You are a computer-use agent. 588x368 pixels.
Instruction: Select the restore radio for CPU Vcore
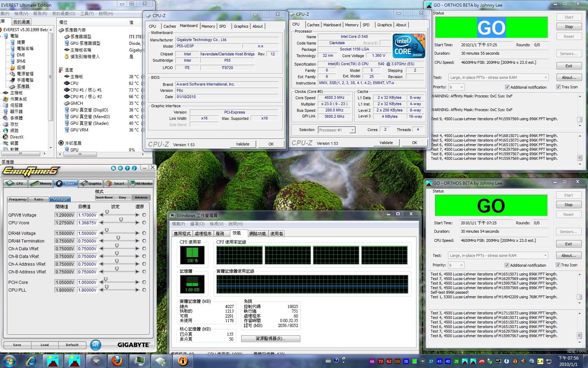pos(144,223)
